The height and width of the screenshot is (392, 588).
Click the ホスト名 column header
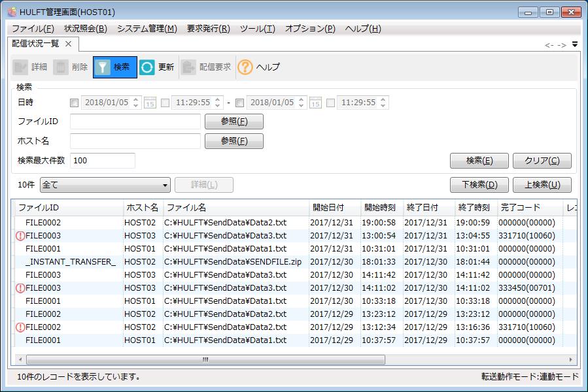pos(143,208)
